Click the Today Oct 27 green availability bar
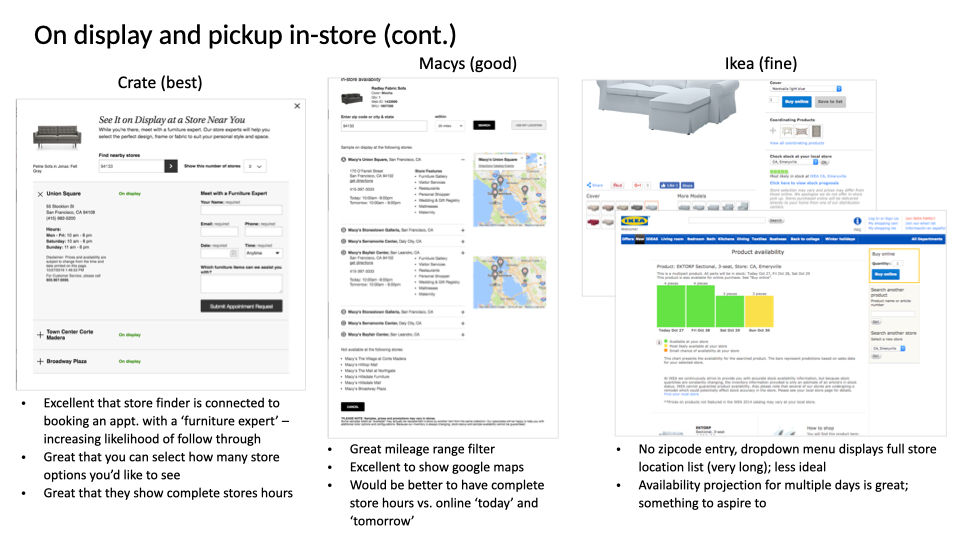Image resolution: width=960 pixels, height=540 pixels. [x=671, y=306]
